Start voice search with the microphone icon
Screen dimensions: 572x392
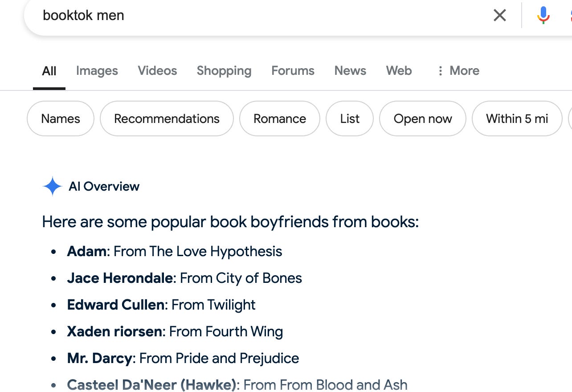543,16
